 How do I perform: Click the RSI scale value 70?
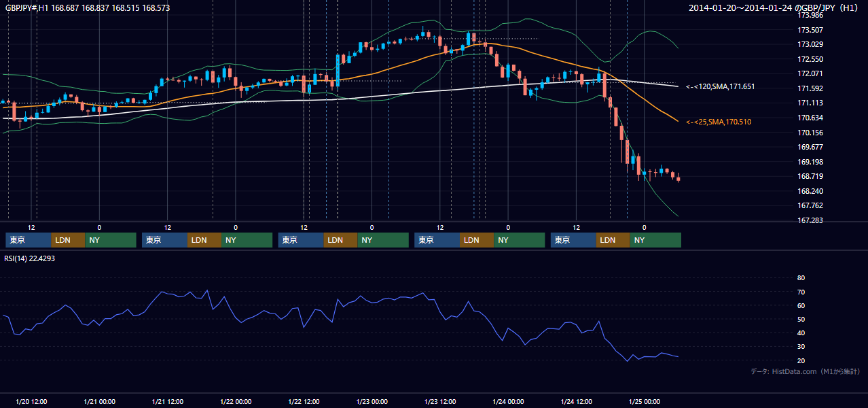pyautogui.click(x=801, y=292)
